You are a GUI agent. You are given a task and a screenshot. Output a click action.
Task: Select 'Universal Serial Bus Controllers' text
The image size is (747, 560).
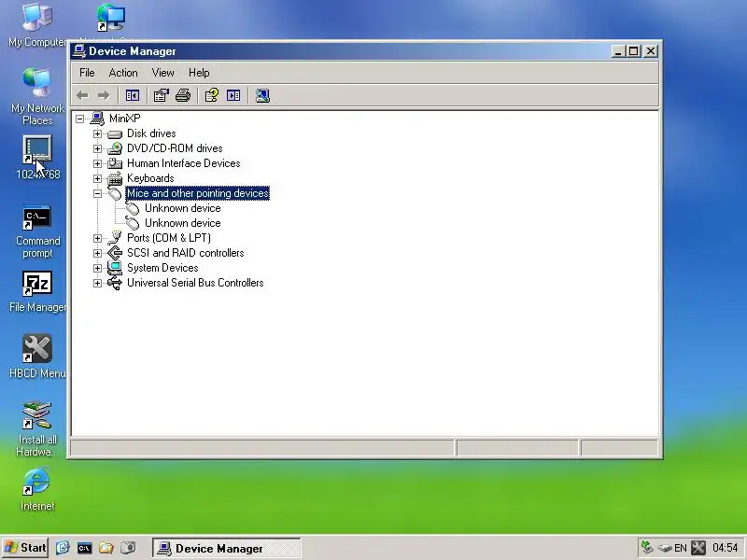click(x=195, y=283)
